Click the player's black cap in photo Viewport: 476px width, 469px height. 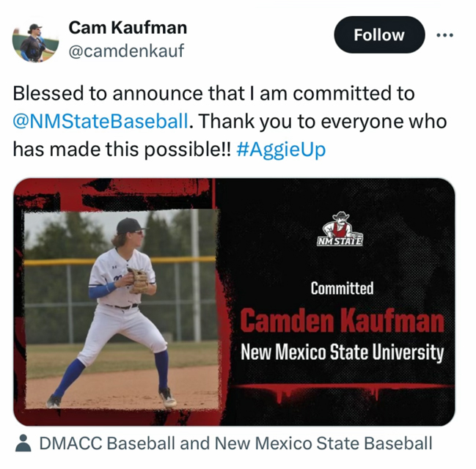coord(131,226)
